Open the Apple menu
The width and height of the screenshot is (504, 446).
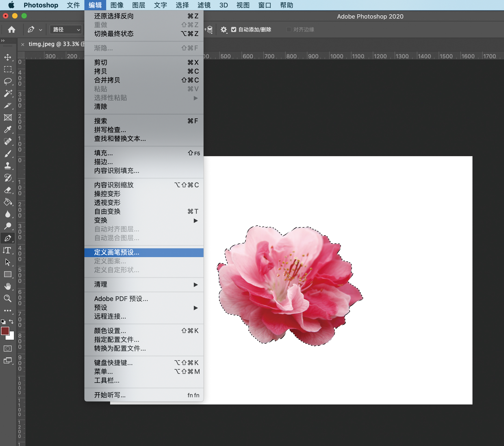point(11,5)
